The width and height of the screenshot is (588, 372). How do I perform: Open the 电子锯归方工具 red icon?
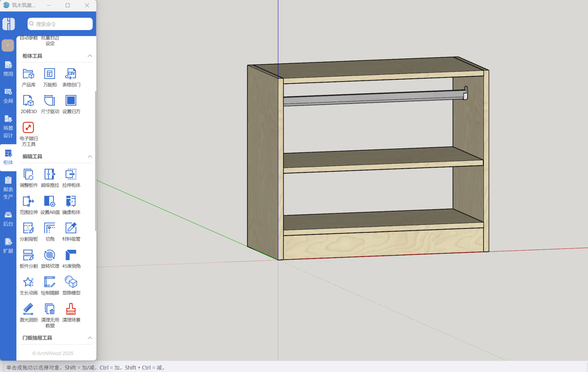click(x=28, y=128)
